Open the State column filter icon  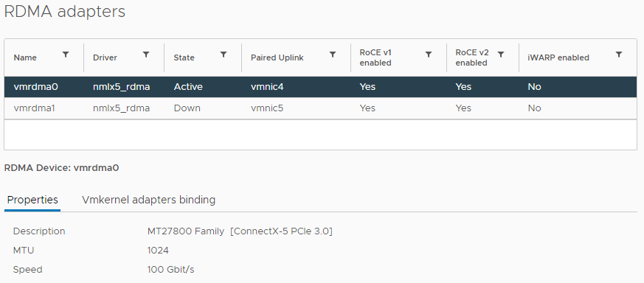(x=224, y=55)
